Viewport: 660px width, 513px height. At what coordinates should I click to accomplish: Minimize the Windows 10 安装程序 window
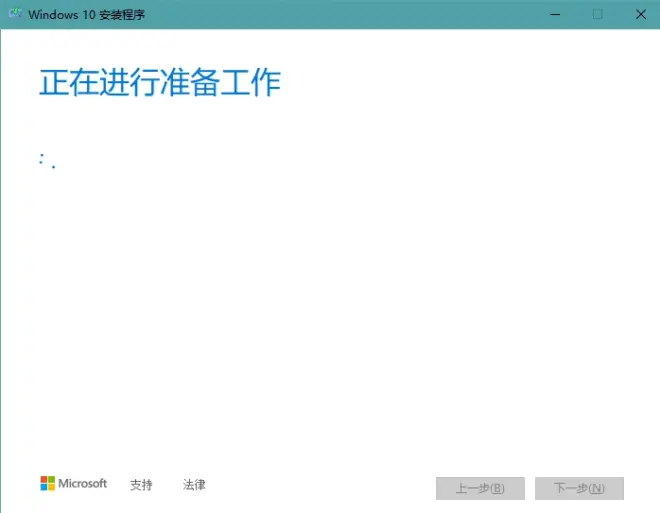555,14
